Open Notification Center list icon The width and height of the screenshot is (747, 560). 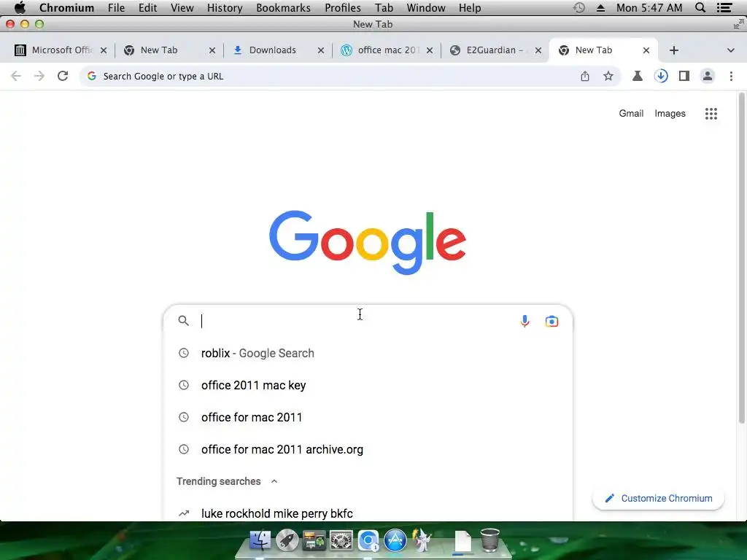(724, 7)
